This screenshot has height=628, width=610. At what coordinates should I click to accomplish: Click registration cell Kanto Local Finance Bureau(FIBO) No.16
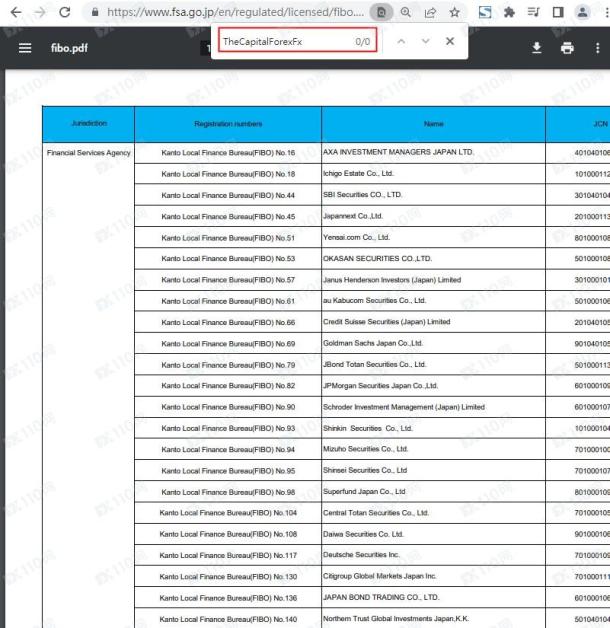228,153
